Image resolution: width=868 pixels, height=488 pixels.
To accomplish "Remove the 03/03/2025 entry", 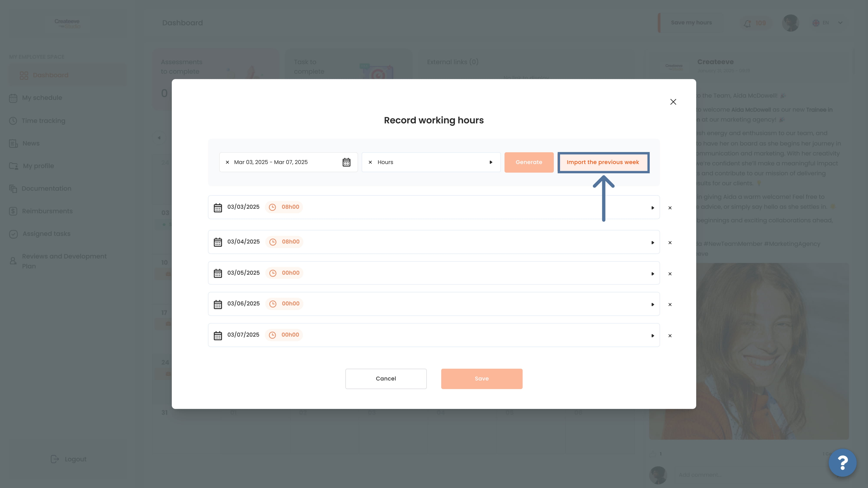I will point(670,208).
